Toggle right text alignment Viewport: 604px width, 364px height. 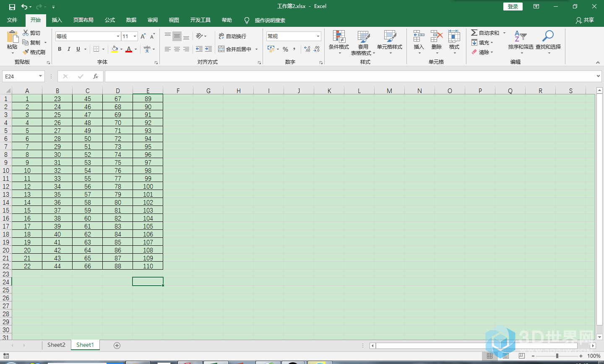[x=186, y=49]
